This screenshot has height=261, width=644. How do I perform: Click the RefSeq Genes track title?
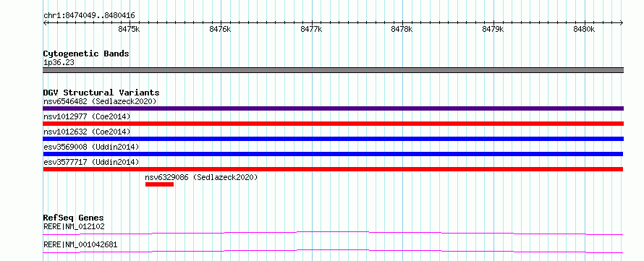tap(74, 218)
